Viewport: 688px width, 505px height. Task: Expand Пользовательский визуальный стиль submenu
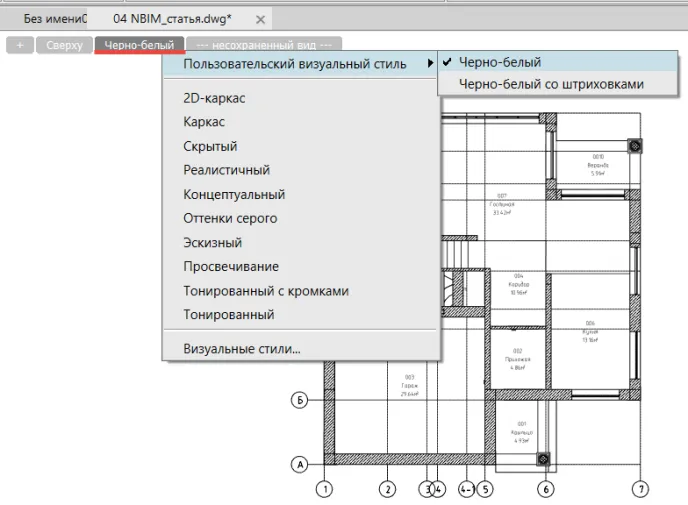295,64
